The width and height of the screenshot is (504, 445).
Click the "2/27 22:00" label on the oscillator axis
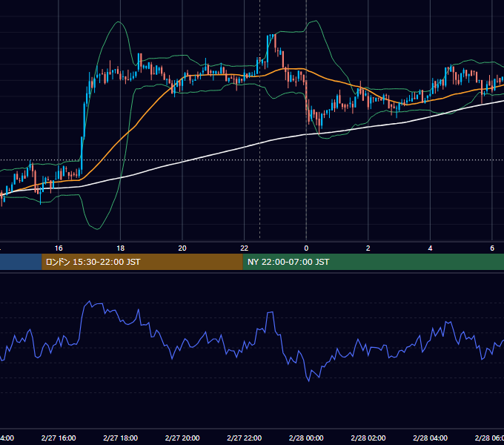(245, 438)
